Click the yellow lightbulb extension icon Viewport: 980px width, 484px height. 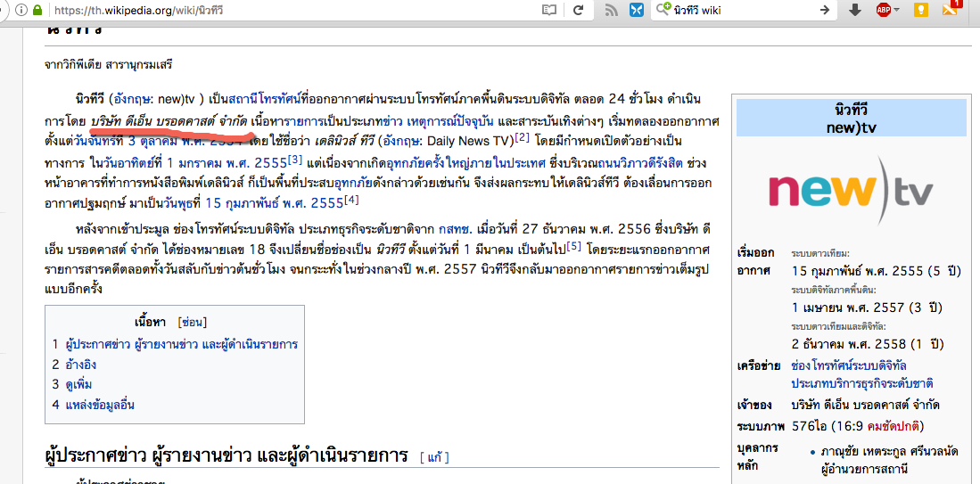point(920,10)
